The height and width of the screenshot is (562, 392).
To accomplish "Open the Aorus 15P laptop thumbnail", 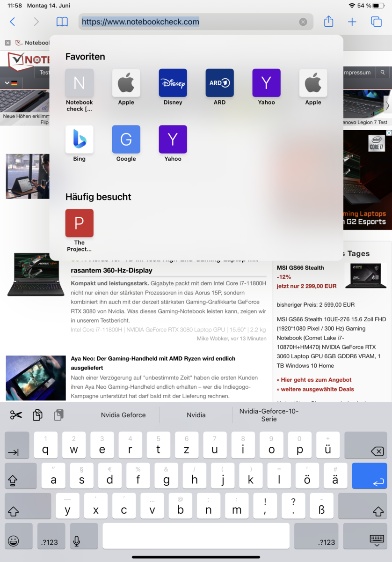I will coord(36,274).
